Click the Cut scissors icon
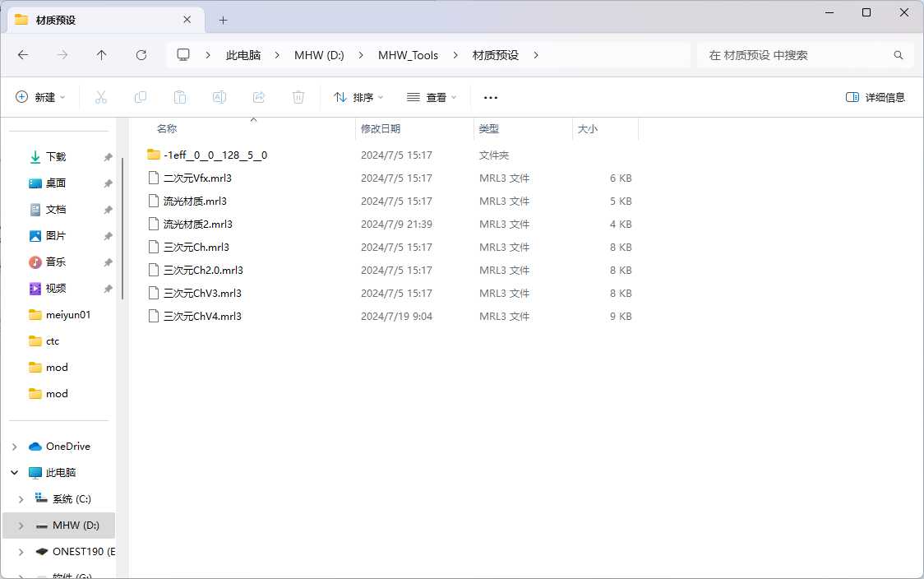 coord(101,97)
